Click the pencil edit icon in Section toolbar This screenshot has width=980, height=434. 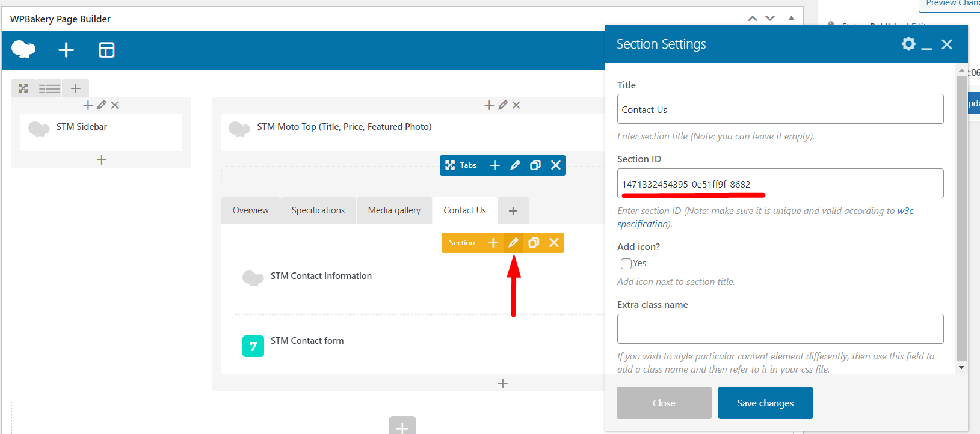(x=513, y=243)
